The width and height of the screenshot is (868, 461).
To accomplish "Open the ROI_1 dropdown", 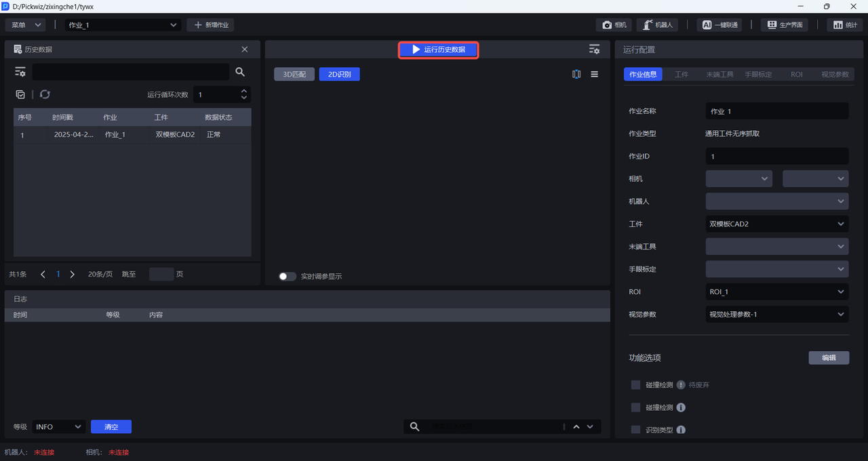I will point(776,292).
